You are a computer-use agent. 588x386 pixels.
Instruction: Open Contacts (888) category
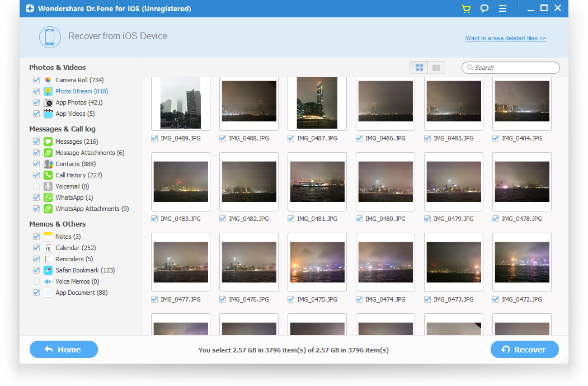tap(76, 164)
